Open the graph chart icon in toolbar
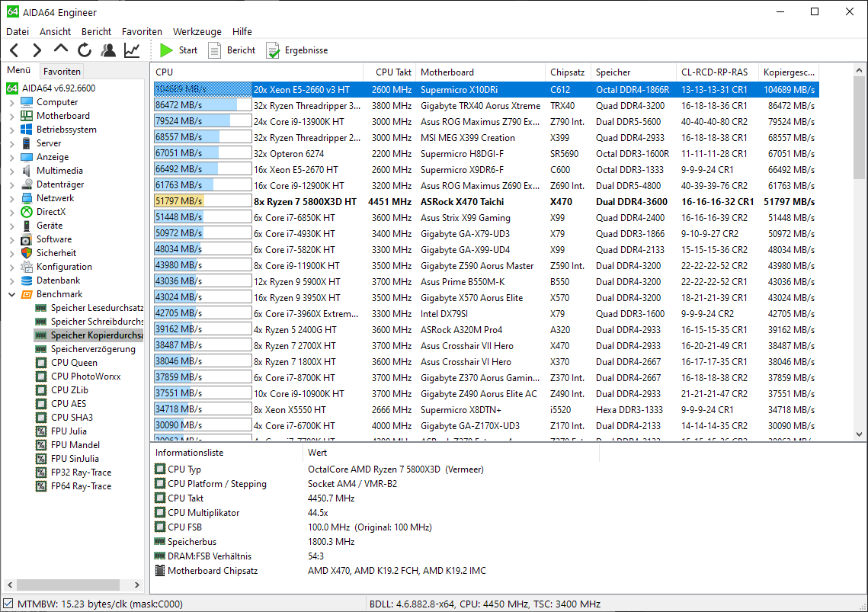Viewport: 868px width, 612px height. click(132, 50)
